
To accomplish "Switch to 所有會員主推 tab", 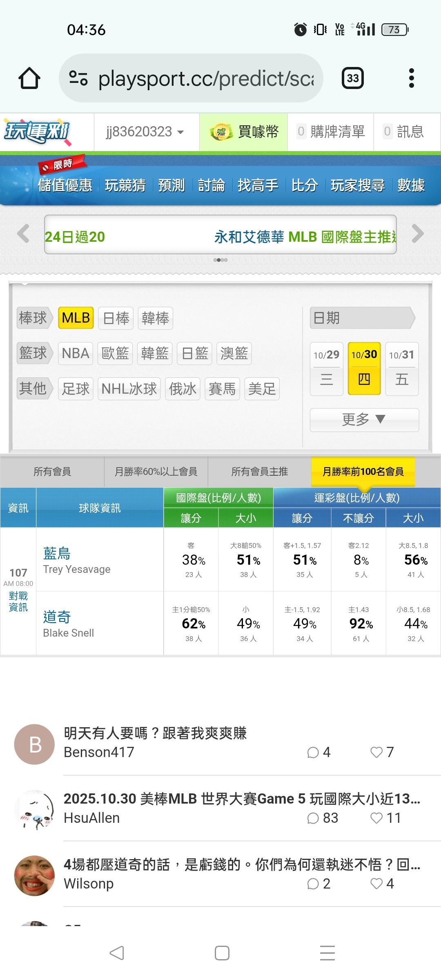I will point(260,472).
